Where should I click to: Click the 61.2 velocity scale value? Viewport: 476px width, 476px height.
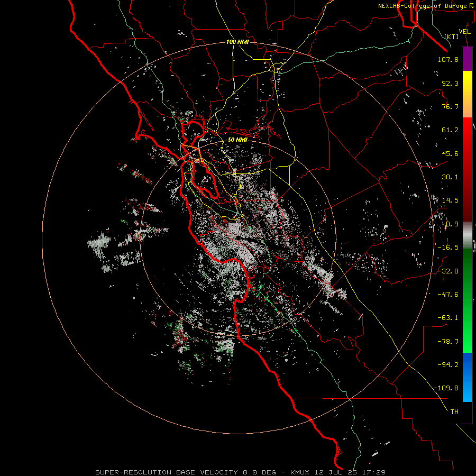pyautogui.click(x=450, y=130)
